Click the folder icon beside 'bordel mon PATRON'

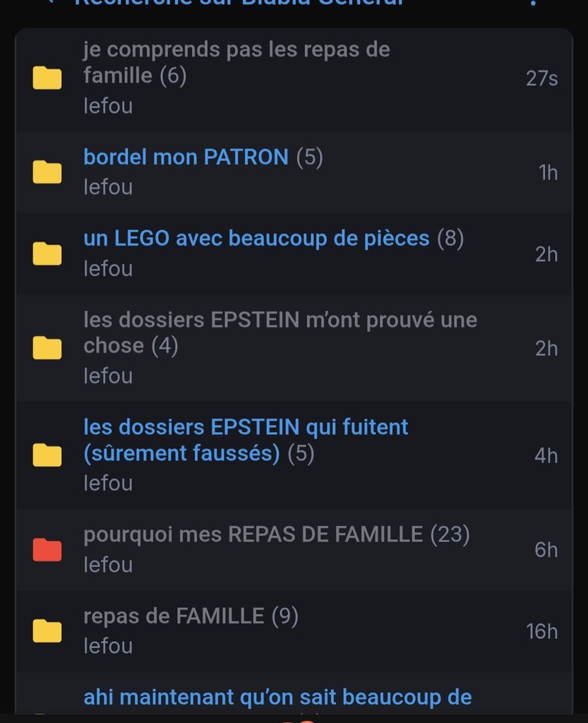[47, 172]
